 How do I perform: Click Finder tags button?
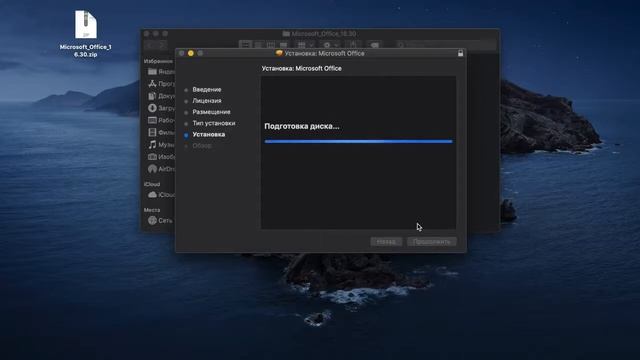pyautogui.click(x=375, y=44)
